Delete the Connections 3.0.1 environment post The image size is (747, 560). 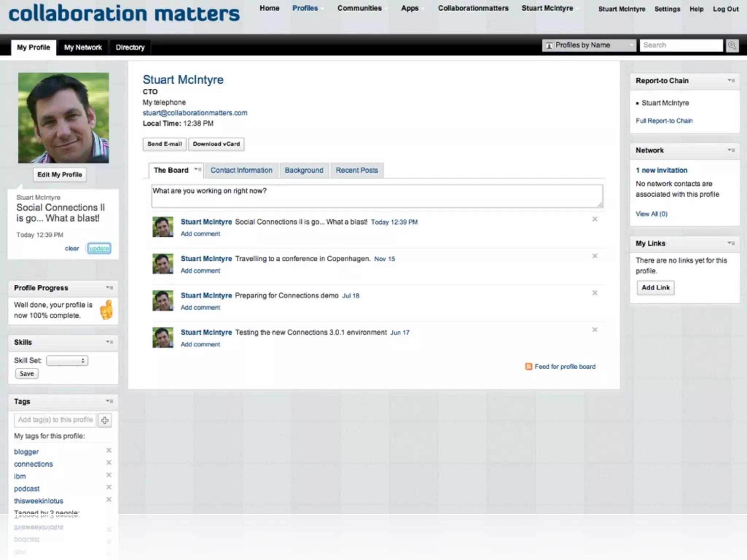click(595, 330)
